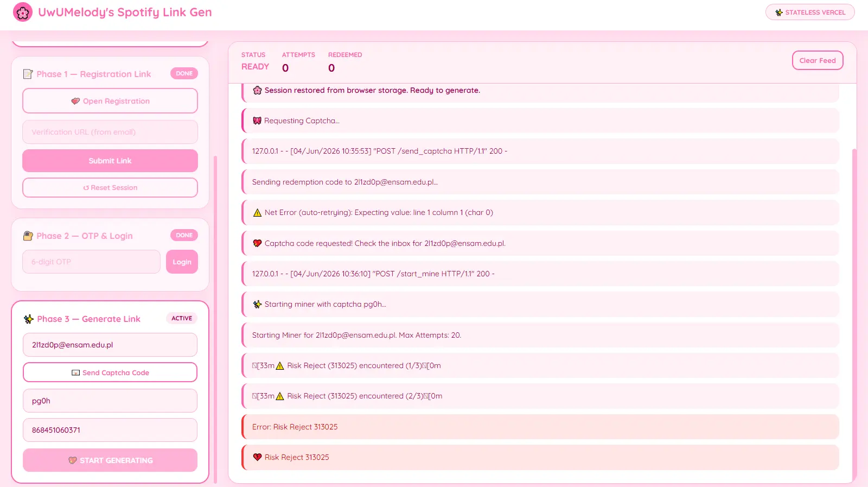The height and width of the screenshot is (487, 868).
Task: Click Send Captcha Code button
Action: point(110,372)
